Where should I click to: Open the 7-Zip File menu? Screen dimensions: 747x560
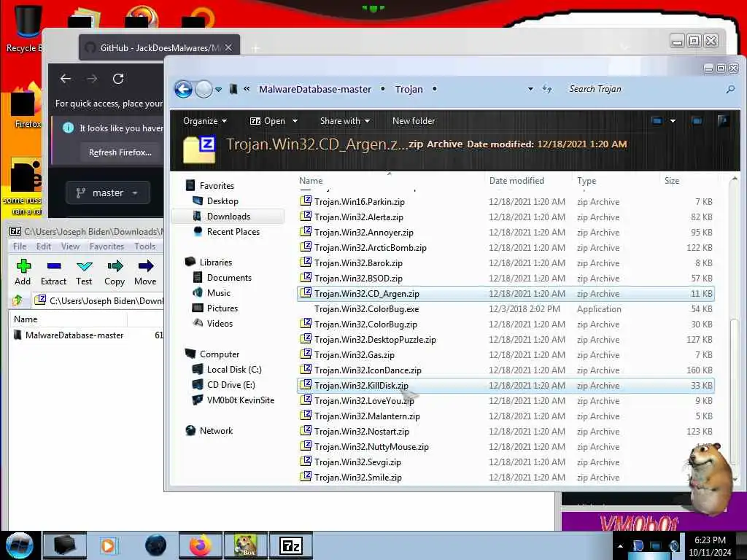(20, 246)
